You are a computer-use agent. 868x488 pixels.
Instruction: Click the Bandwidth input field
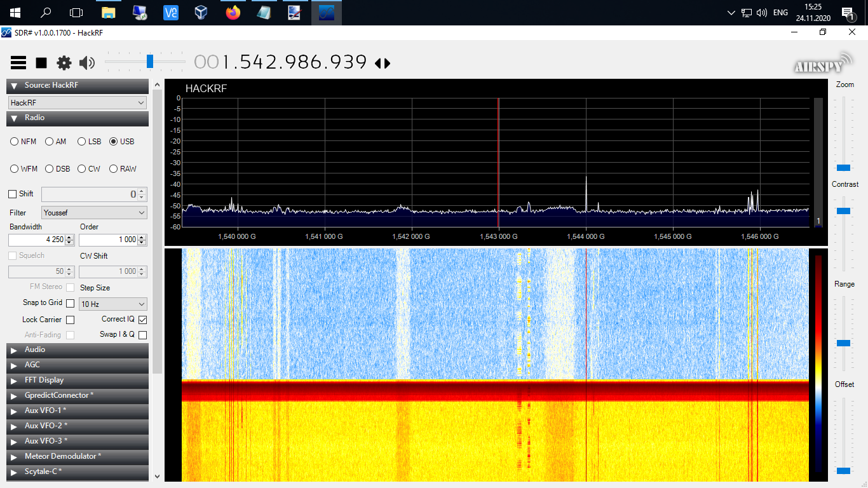coord(37,240)
